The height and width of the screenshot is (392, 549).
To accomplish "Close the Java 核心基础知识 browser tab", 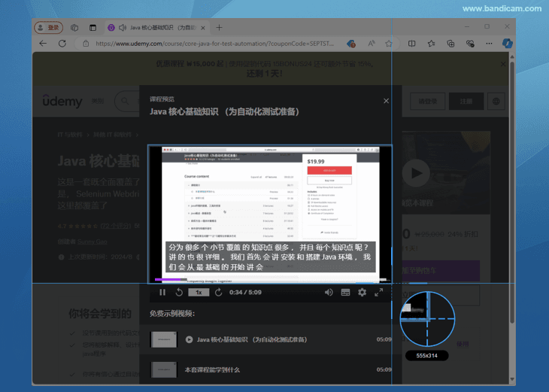I will coord(203,28).
